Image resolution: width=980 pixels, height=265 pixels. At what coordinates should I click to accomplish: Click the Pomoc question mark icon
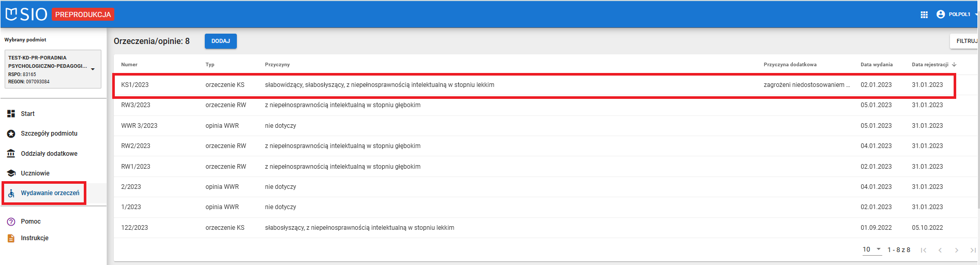[11, 222]
